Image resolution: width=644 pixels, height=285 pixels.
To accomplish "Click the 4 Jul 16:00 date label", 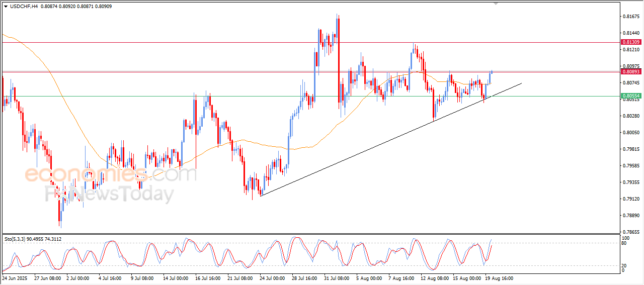I will click(x=110, y=277).
